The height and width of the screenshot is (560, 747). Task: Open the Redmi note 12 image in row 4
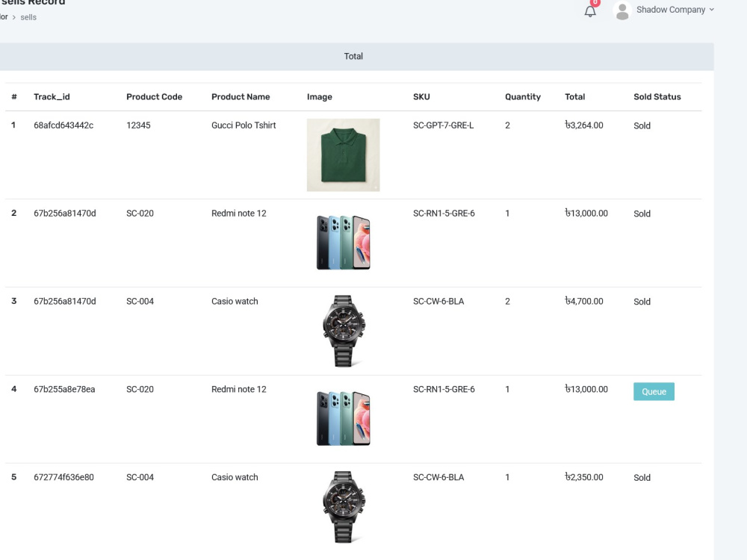coord(343,419)
